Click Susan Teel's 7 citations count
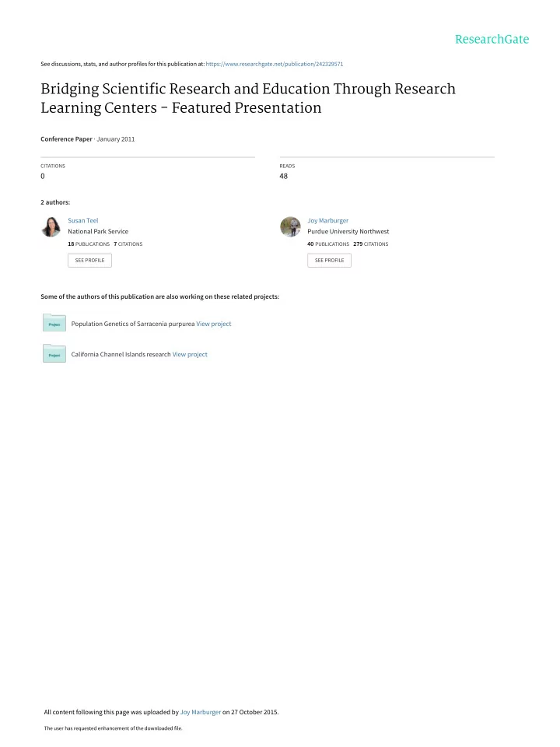560x747 pixels. click(128, 244)
